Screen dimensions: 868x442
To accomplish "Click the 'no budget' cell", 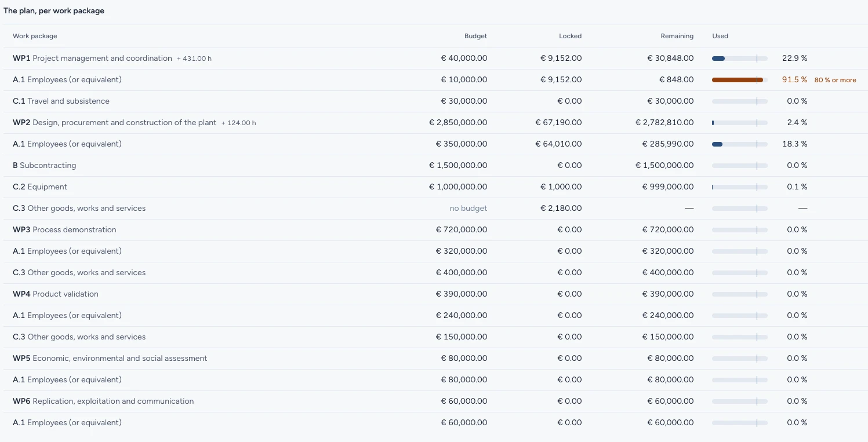I will [468, 209].
